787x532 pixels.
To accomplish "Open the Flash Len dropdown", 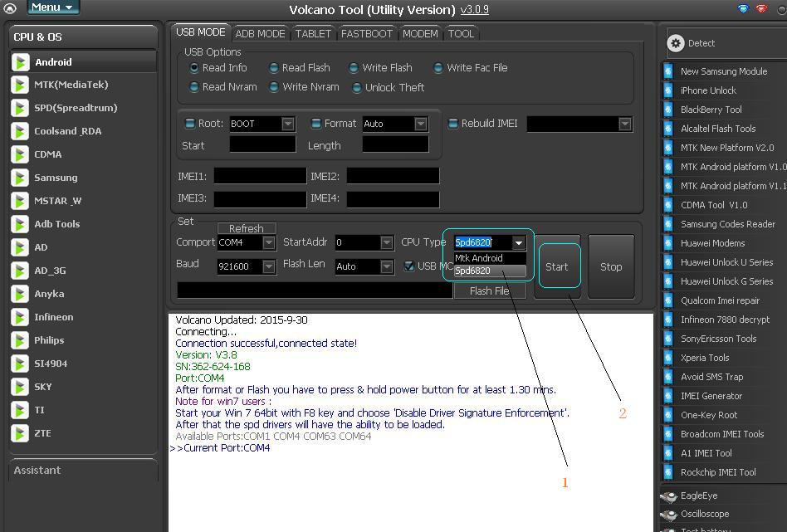I will coord(387,266).
